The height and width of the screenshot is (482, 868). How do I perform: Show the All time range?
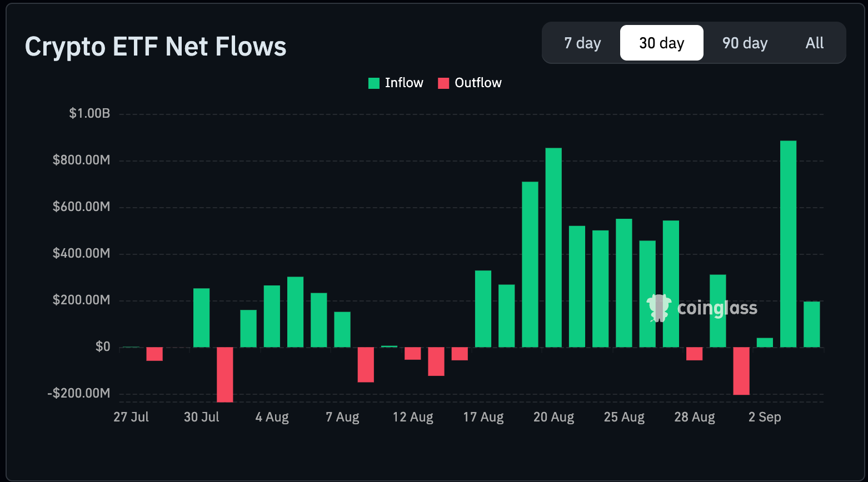click(x=814, y=43)
